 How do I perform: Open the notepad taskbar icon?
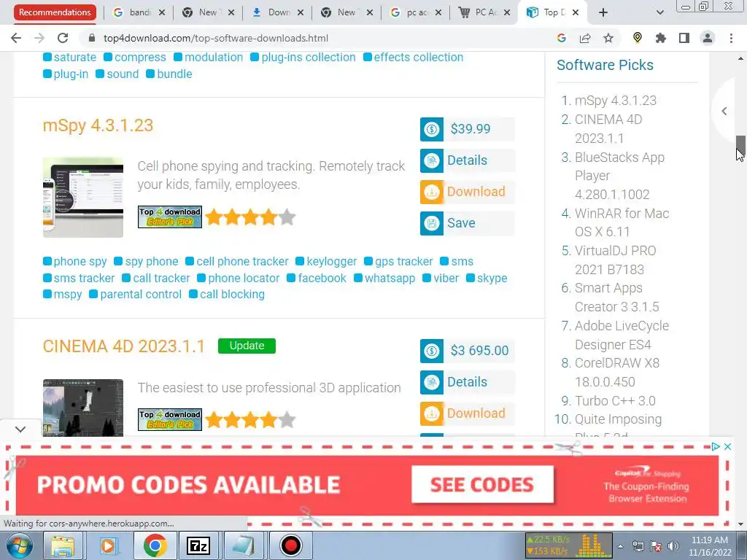[x=244, y=545]
